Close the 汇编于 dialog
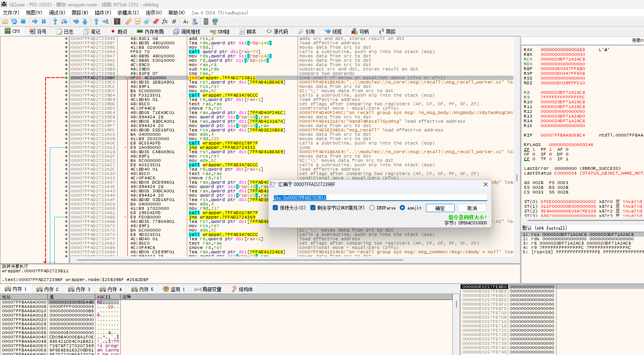 point(486,184)
